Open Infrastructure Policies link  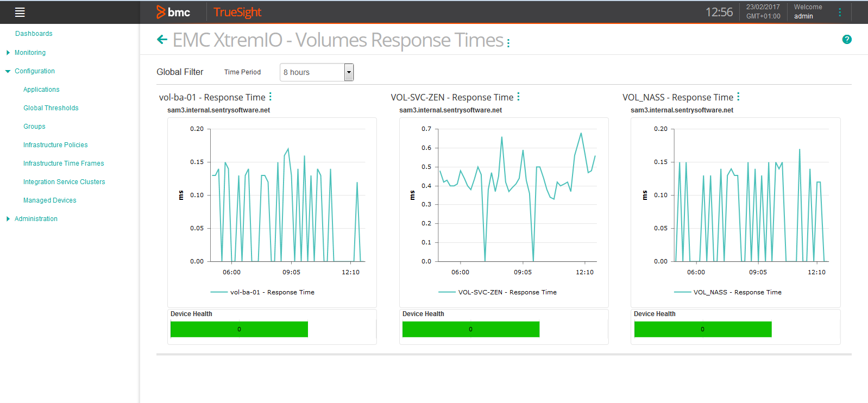click(55, 145)
